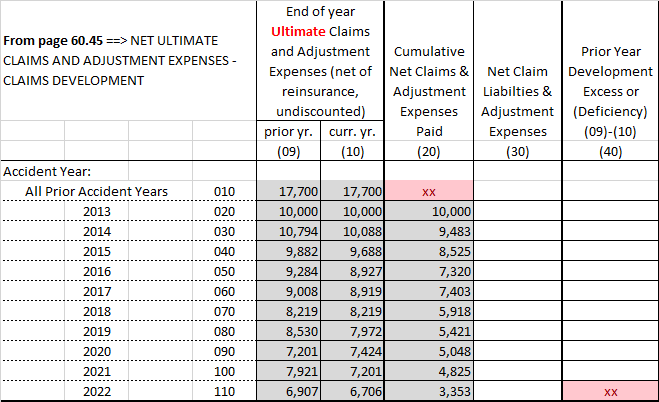This screenshot has width=659, height=402.
Task: Select the 2020 current year value 7,424
Action: coord(353,351)
